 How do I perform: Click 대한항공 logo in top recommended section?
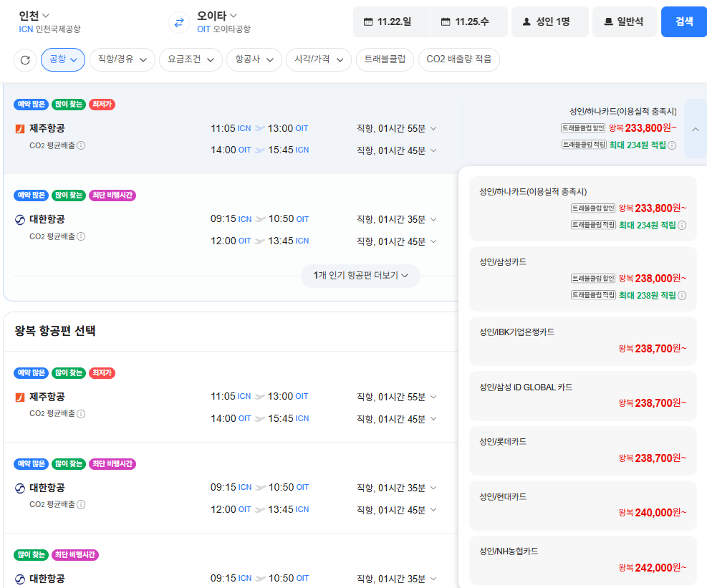pyautogui.click(x=20, y=220)
